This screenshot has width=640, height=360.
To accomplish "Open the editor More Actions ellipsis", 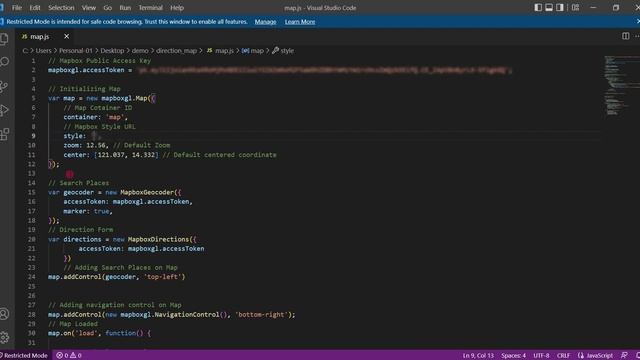I will (637, 36).
